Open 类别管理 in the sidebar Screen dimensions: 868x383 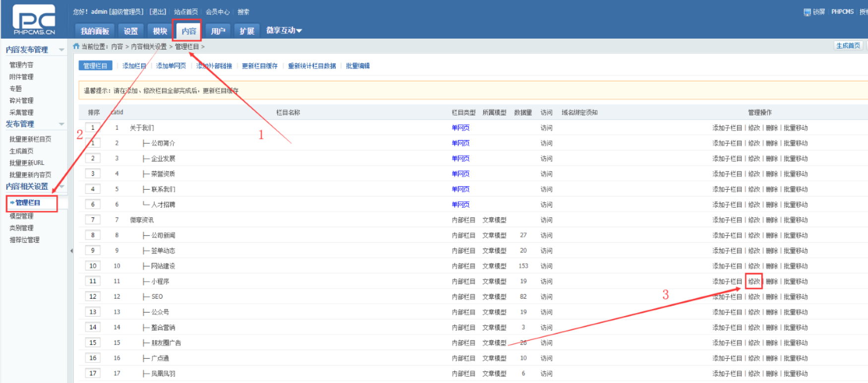(21, 228)
